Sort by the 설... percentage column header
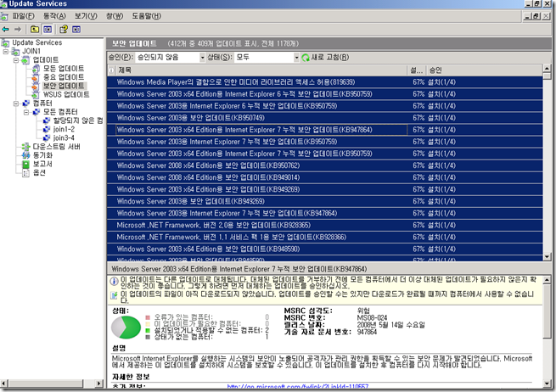Screen dimensions: 556x392 (x=417, y=70)
